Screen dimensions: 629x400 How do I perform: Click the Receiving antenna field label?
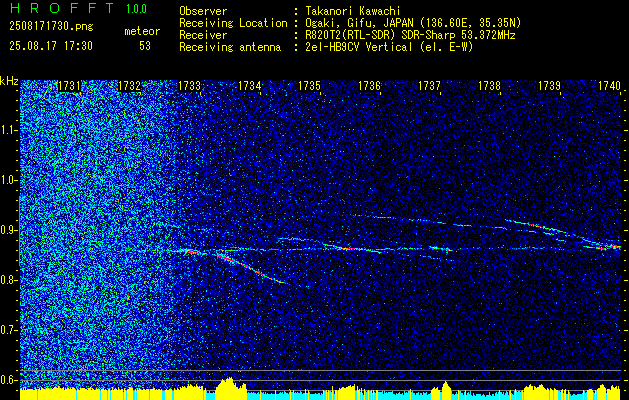pos(230,47)
